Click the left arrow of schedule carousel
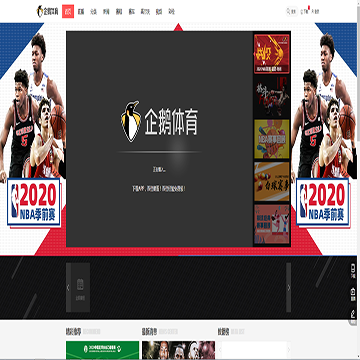 [x=68, y=288]
